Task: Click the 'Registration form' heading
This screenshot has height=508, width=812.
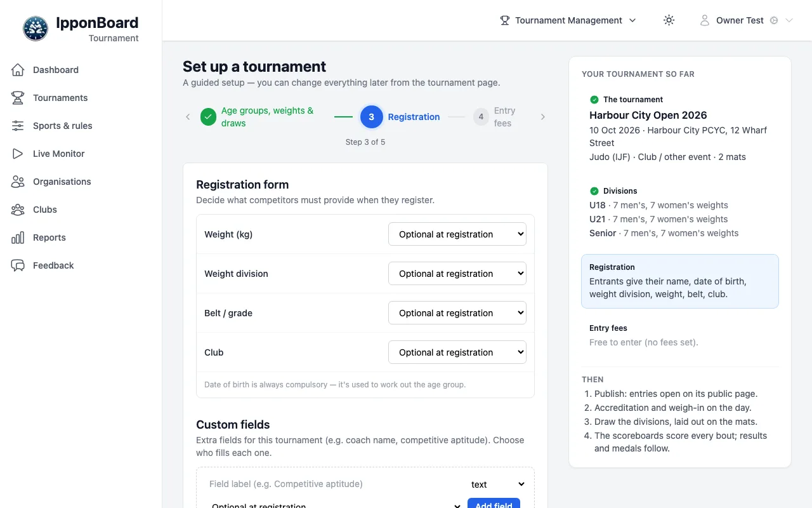Action: [242, 185]
